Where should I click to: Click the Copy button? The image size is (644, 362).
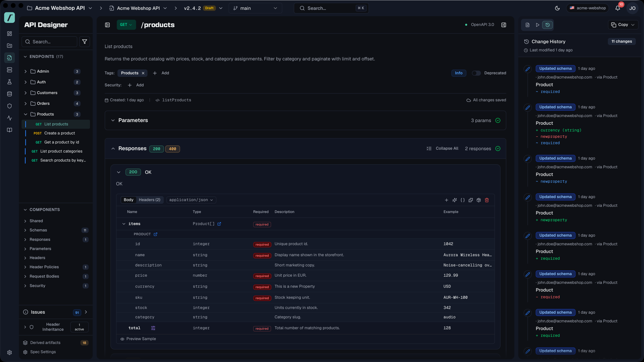click(x=623, y=25)
